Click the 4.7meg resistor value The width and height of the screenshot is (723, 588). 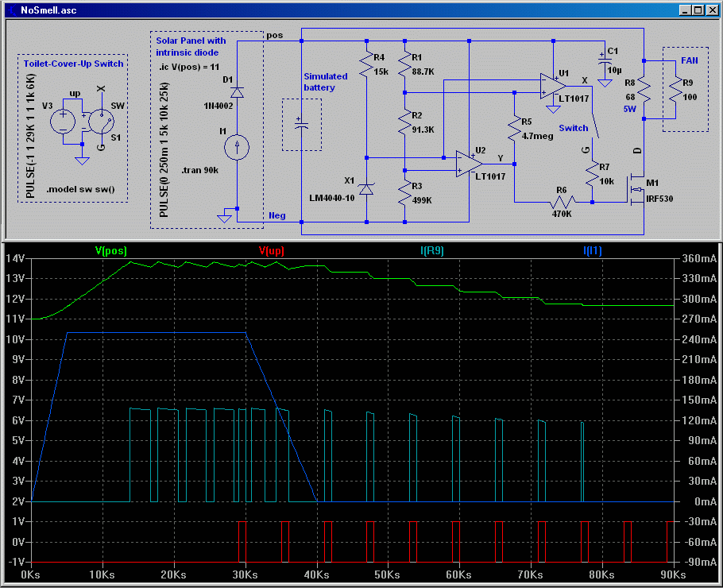click(x=537, y=136)
